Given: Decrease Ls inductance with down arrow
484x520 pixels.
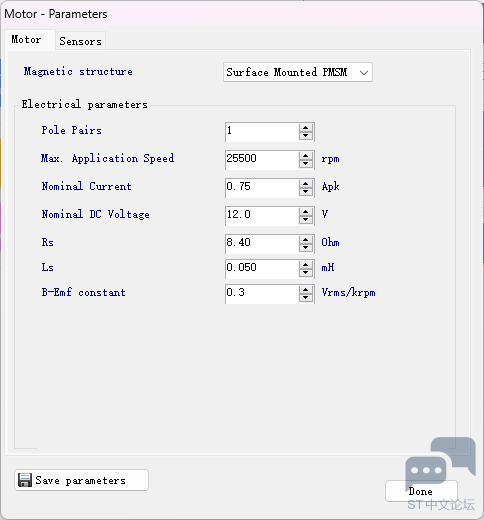Looking at the screenshot, I should [x=306, y=273].
